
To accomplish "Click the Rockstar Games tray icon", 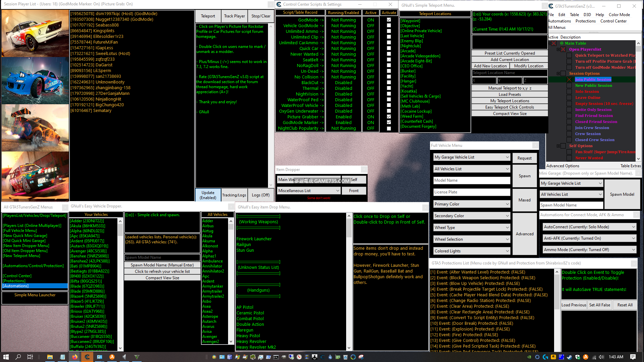I will pyautogui.click(x=553, y=357).
